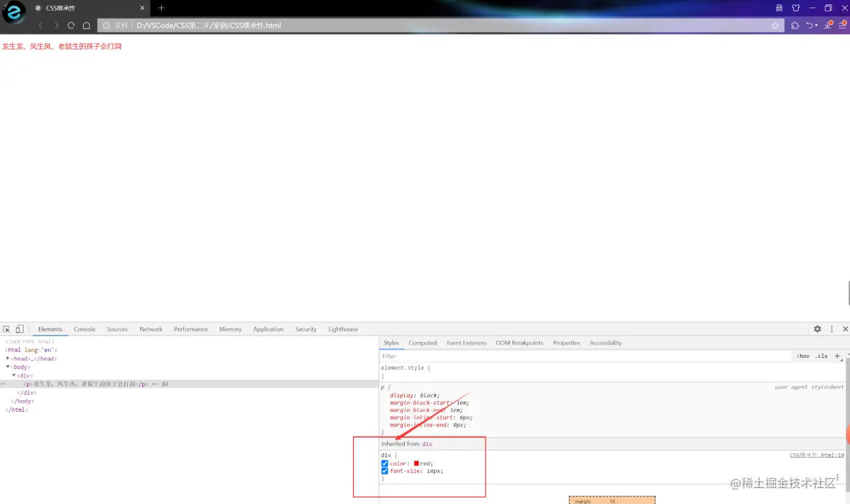Expand the head element node

tap(8, 359)
